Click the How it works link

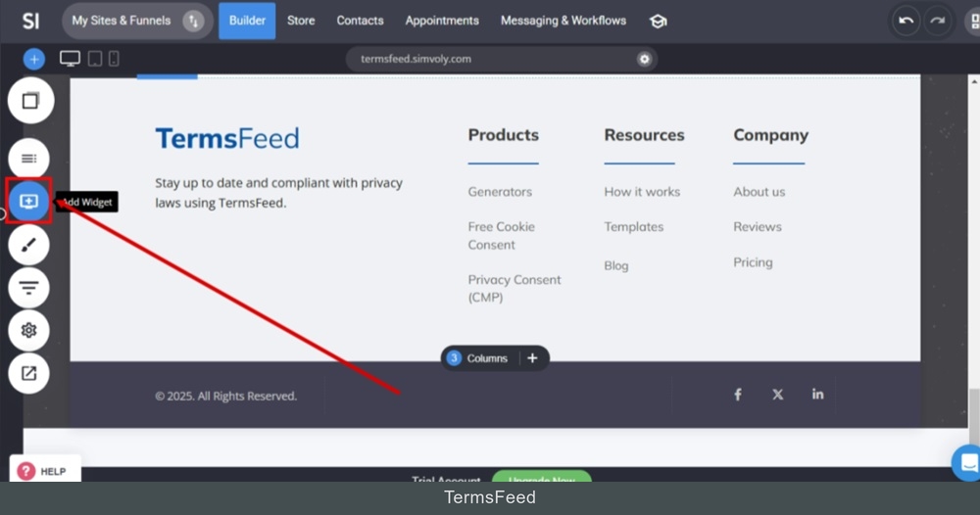click(x=642, y=192)
